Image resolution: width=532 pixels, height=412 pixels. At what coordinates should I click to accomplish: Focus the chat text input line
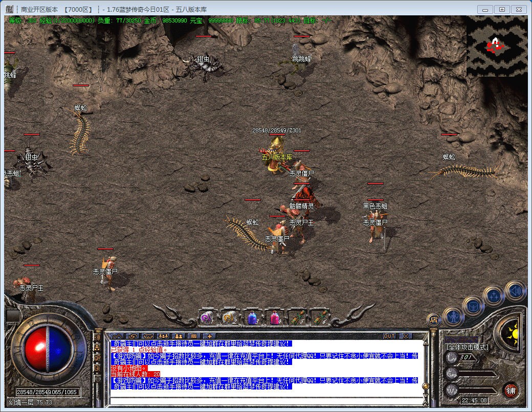click(267, 401)
